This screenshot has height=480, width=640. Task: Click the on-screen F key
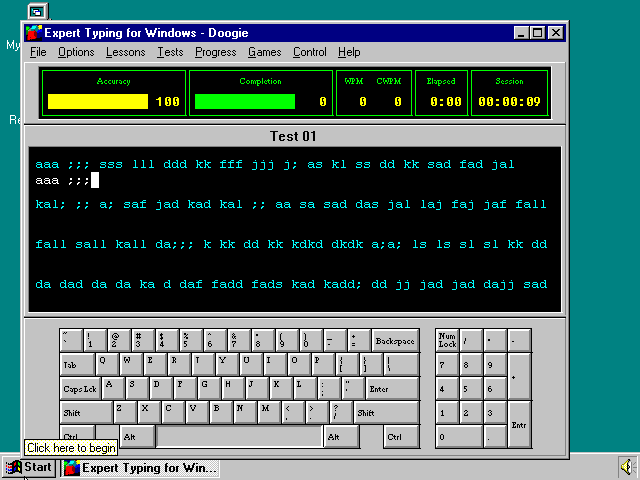tap(185, 389)
